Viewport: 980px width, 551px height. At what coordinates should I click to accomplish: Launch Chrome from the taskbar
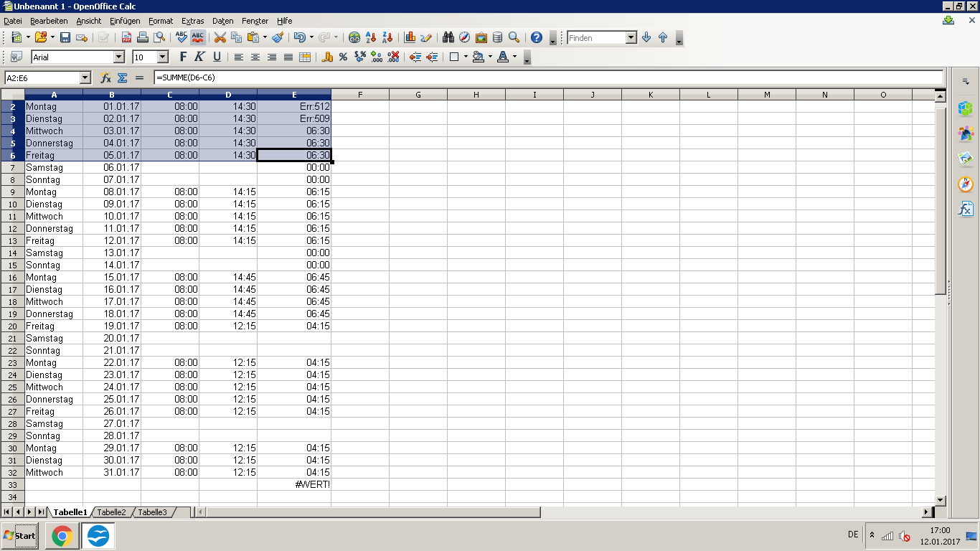click(x=62, y=536)
